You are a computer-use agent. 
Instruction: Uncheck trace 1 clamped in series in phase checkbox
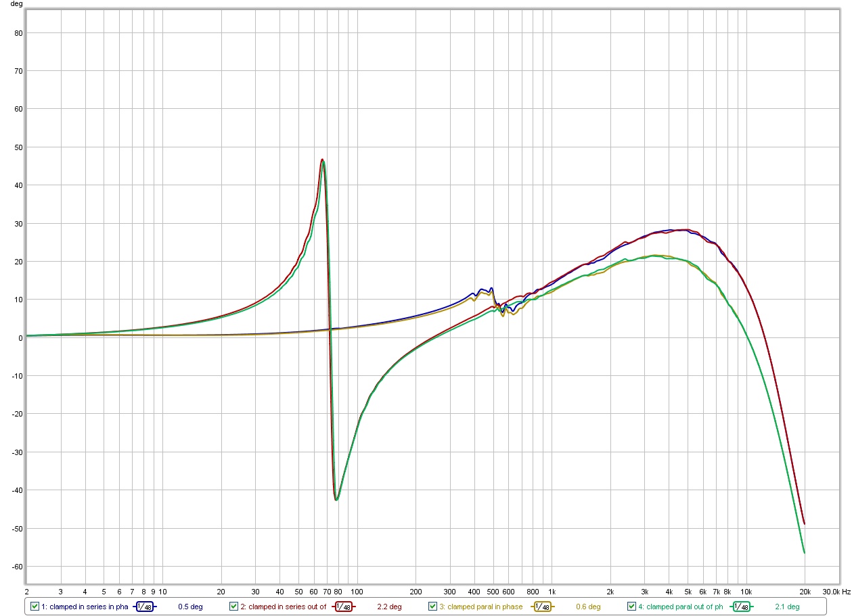[x=35, y=607]
